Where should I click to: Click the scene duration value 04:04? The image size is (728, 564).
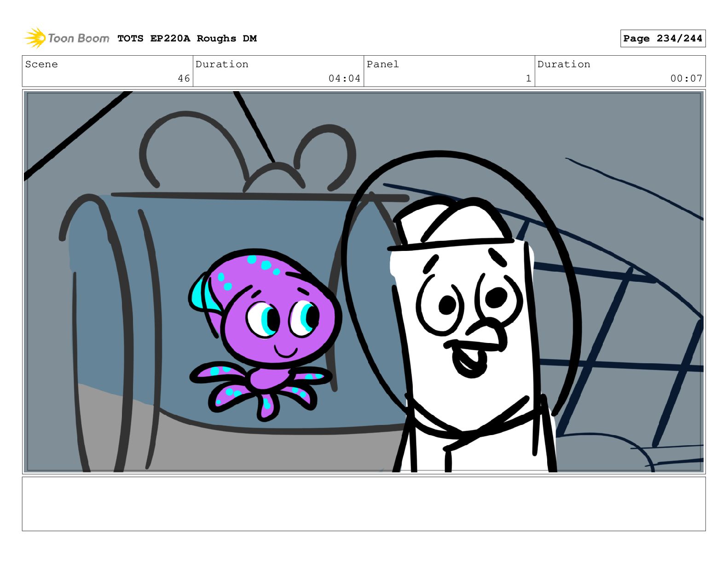coord(344,79)
